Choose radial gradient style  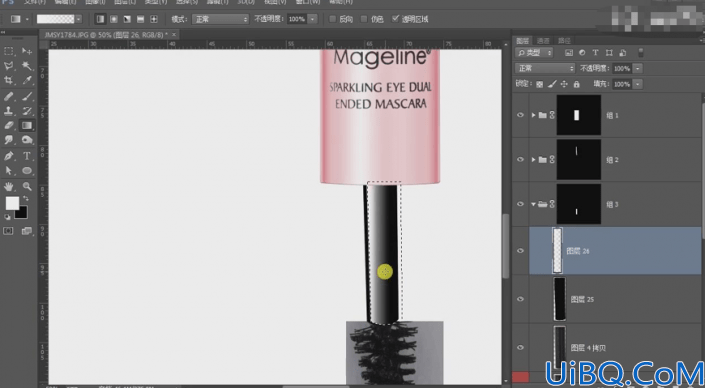114,19
